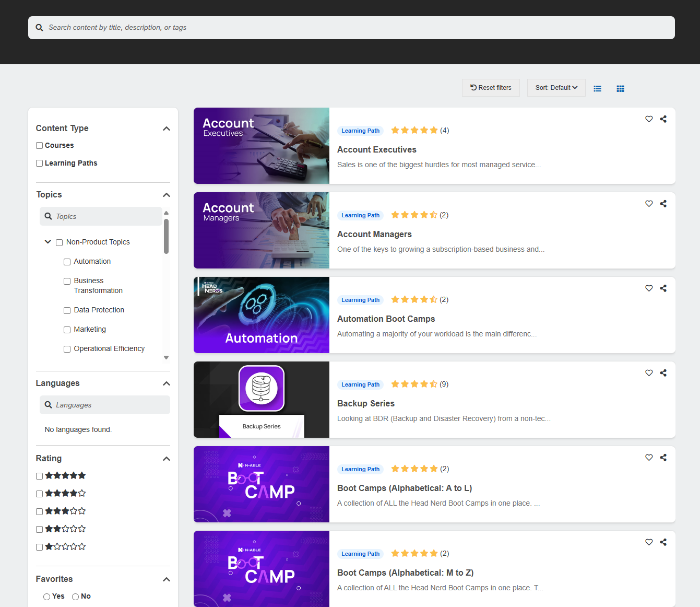This screenshot has height=607, width=700.
Task: Collapse the Rating filter section
Action: point(167,459)
